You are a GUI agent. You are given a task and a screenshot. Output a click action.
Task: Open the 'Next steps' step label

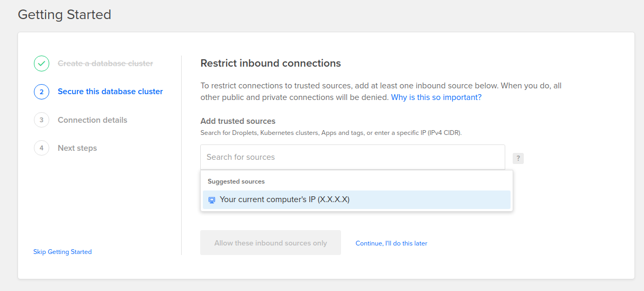(x=77, y=148)
